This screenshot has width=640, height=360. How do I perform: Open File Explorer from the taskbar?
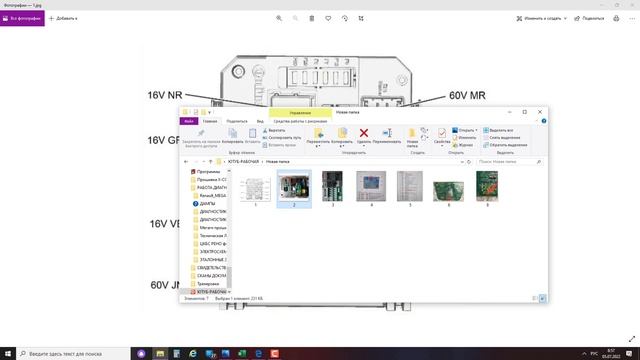tap(160, 353)
